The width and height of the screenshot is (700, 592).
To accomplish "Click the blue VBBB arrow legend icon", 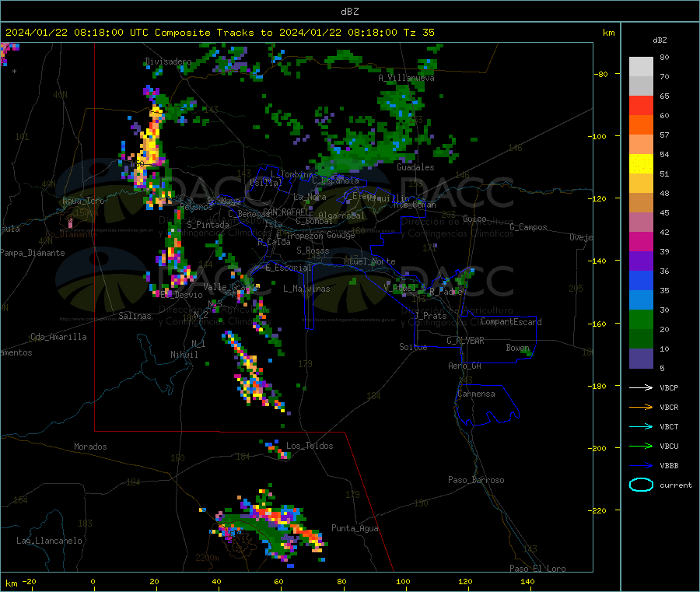I will [641, 466].
